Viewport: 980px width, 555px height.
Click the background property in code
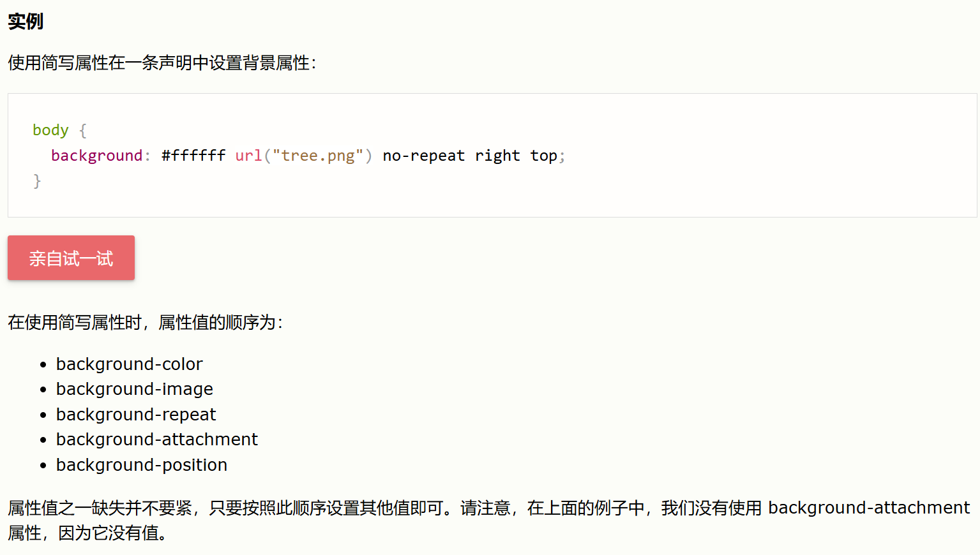pyautogui.click(x=97, y=156)
